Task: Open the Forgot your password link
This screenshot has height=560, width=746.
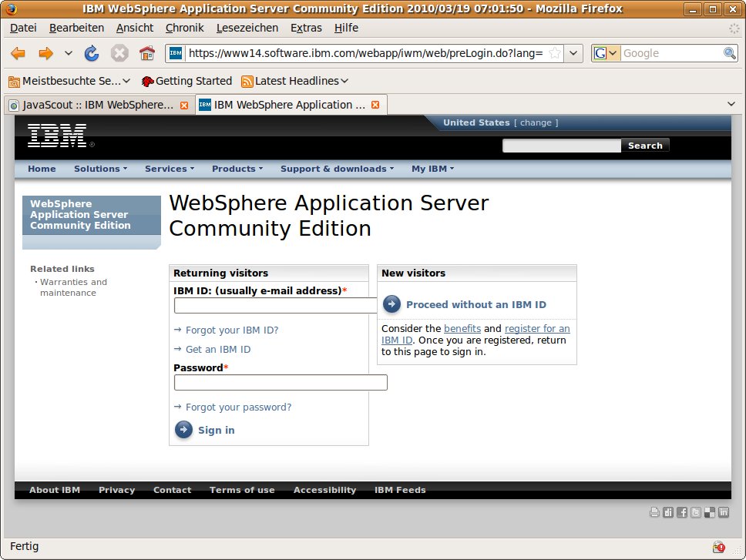Action: (238, 407)
